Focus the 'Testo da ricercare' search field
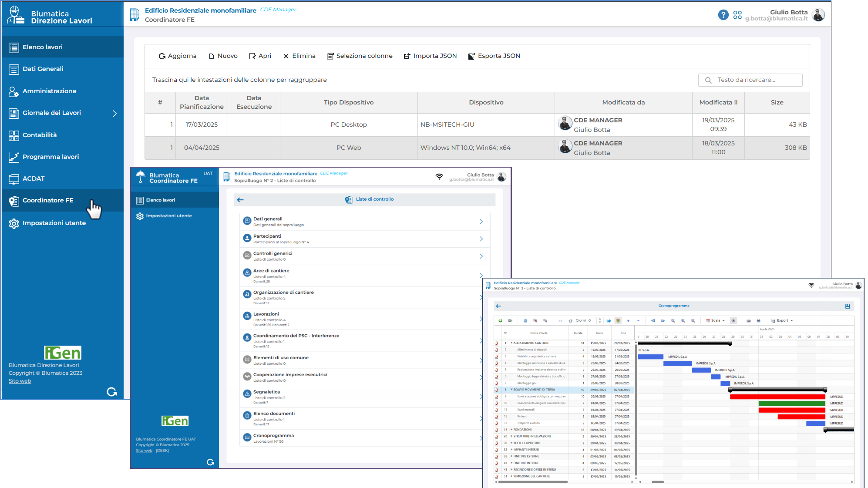Screen dimensions: 868x488 point(750,80)
